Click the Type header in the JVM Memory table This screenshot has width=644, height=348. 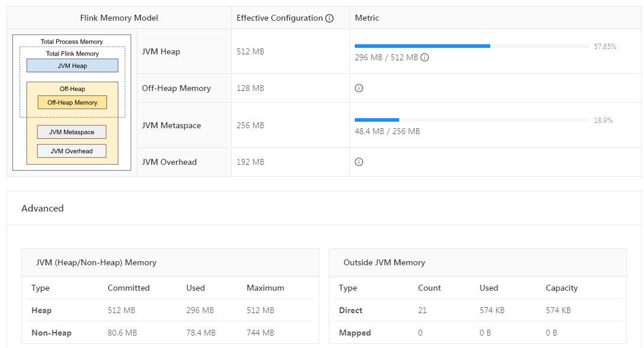tap(40, 288)
